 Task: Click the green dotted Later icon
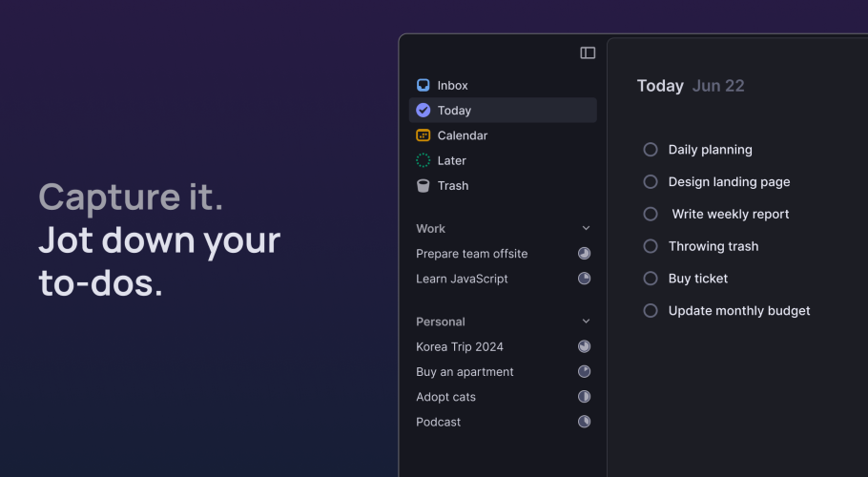(x=423, y=160)
